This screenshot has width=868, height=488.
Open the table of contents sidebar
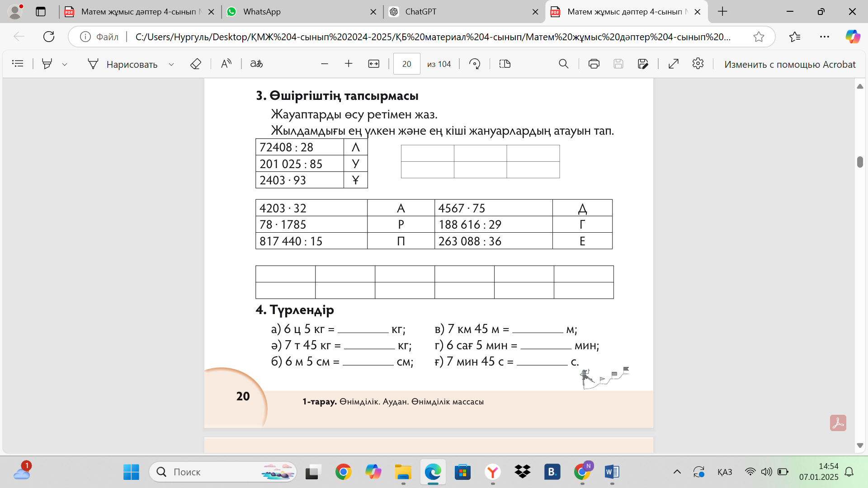coord(18,64)
